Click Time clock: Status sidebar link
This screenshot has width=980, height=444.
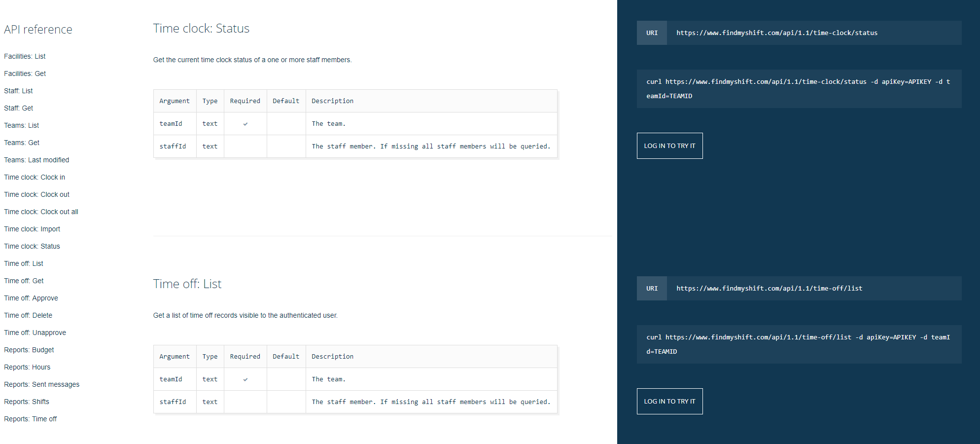32,246
